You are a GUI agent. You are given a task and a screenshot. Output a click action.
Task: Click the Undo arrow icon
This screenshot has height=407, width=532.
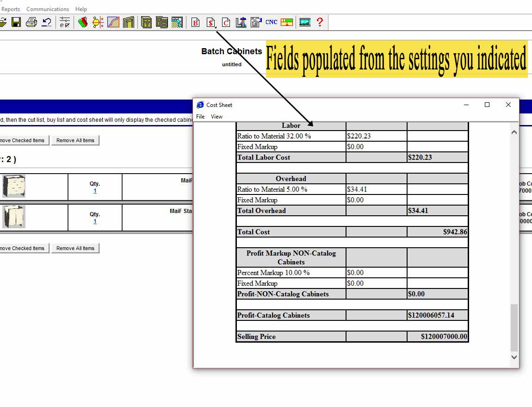point(47,22)
